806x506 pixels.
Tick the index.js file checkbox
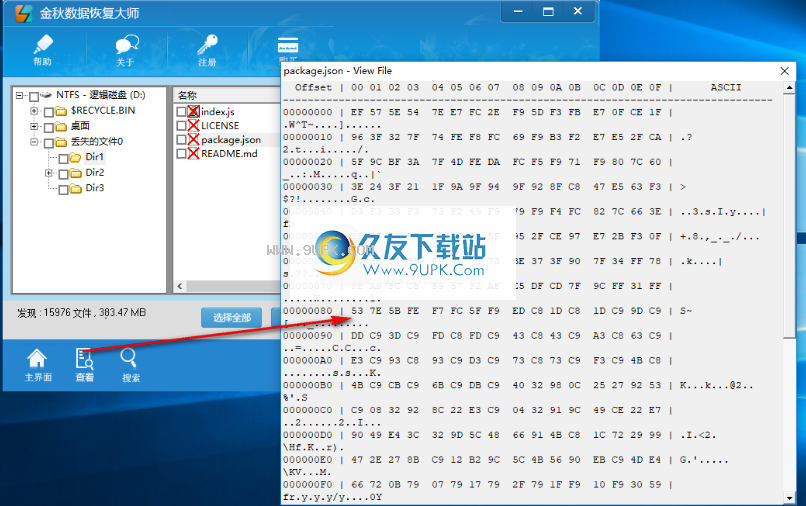point(181,111)
